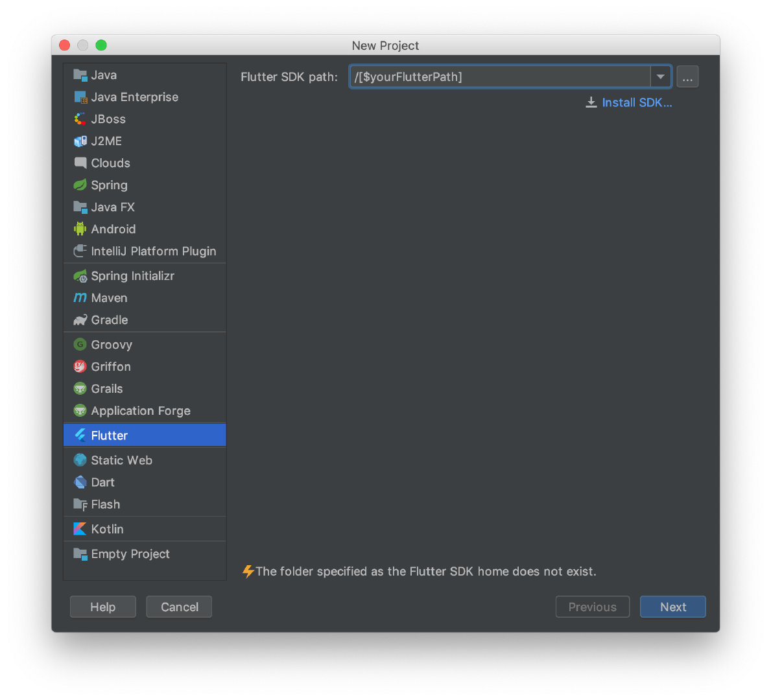Click the Maven m icon
This screenshot has width=771, height=700.
[80, 298]
